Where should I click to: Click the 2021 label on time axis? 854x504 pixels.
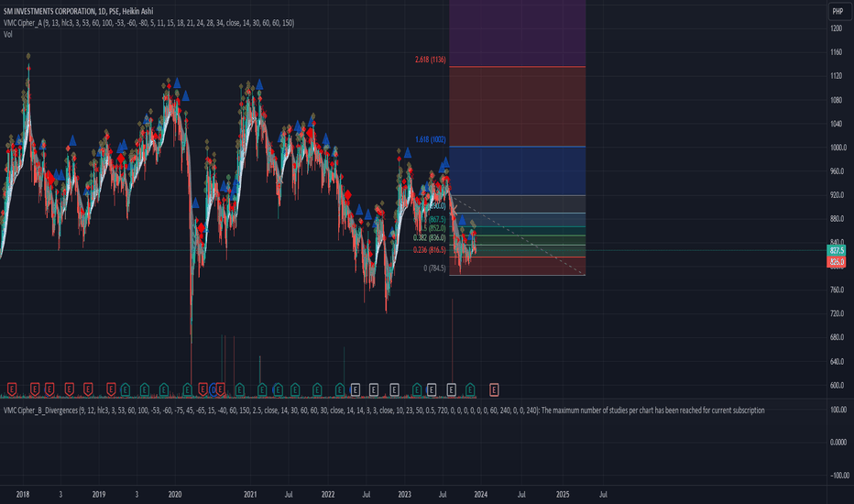250,495
